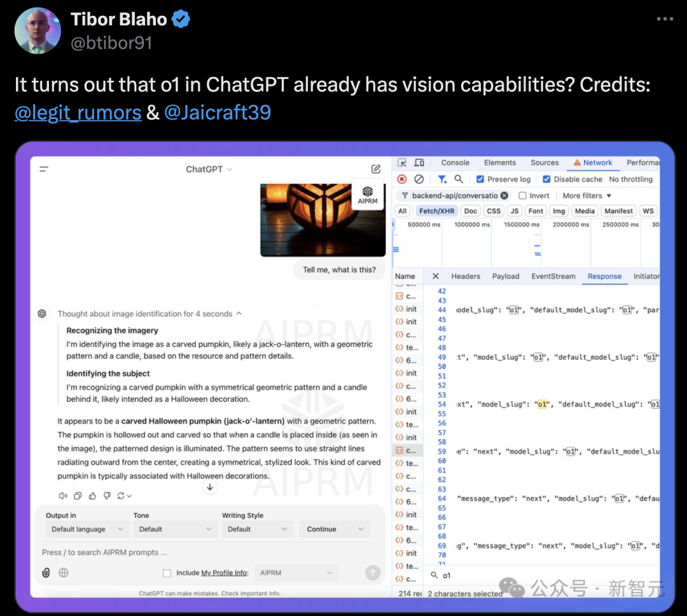The image size is (687, 616).
Task: Select the Manifest type filter
Action: pyautogui.click(x=618, y=211)
